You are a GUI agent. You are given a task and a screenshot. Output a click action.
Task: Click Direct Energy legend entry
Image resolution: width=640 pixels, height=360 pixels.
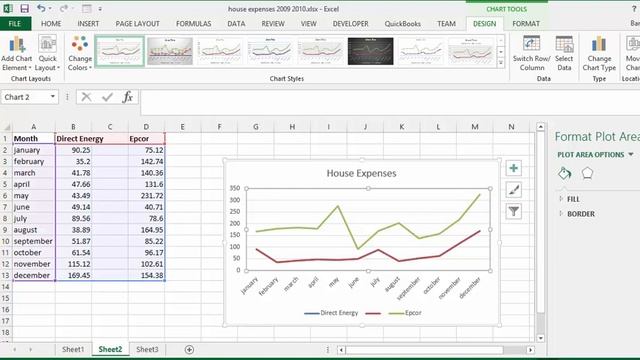(331, 313)
